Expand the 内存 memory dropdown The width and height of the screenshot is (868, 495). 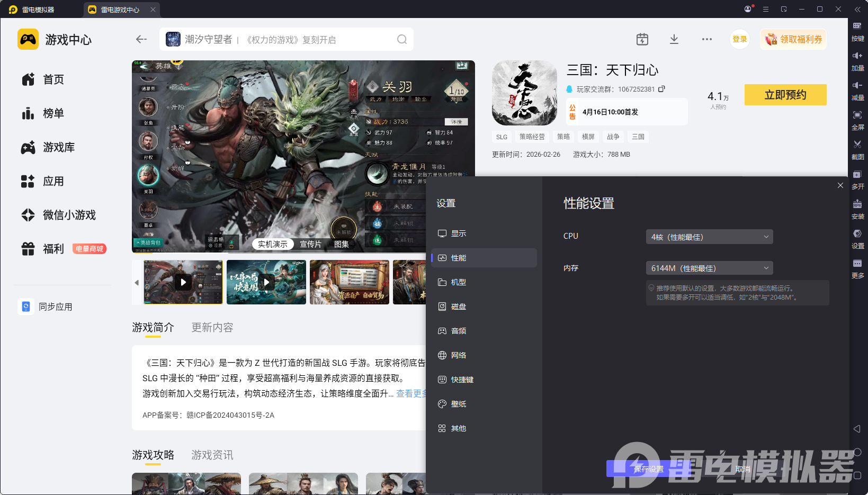[709, 268]
